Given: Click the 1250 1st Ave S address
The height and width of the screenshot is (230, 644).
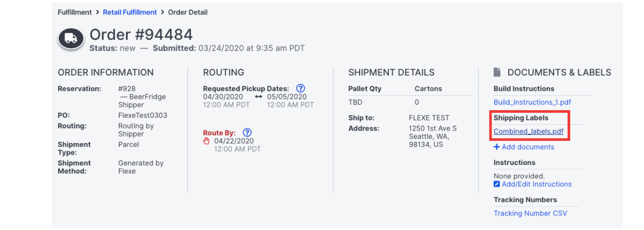Looking at the screenshot, I should (x=432, y=128).
